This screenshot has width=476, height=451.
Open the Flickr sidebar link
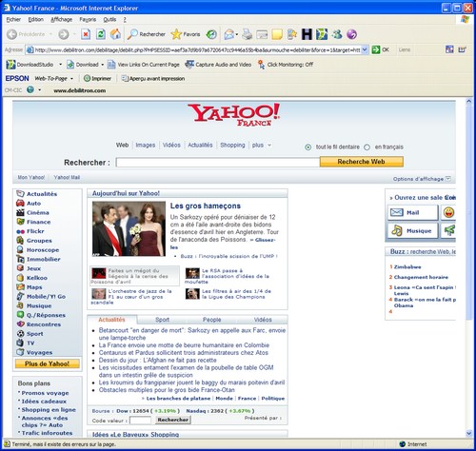click(x=35, y=231)
